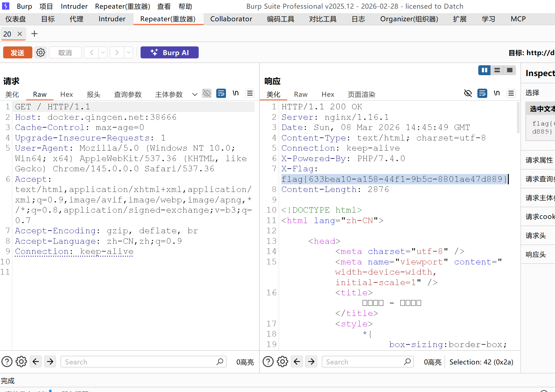555x392 pixels.
Task: Jump to next response search match
Action: 311,362
